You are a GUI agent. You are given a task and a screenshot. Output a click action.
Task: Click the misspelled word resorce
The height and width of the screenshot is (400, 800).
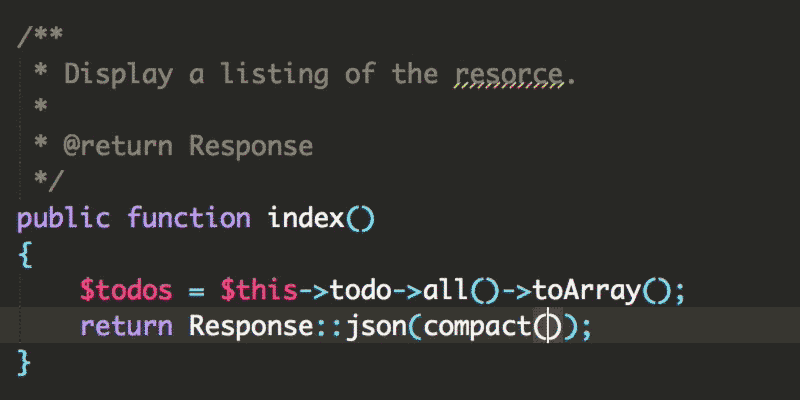(x=509, y=75)
